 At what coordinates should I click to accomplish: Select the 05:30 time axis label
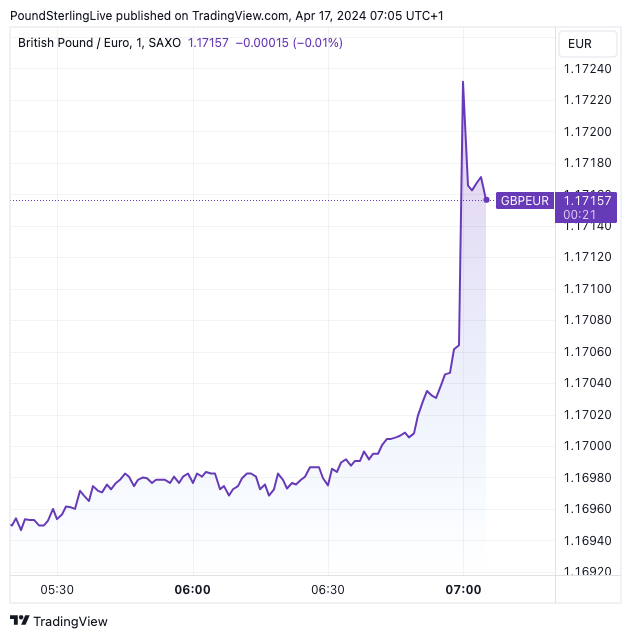coord(56,590)
